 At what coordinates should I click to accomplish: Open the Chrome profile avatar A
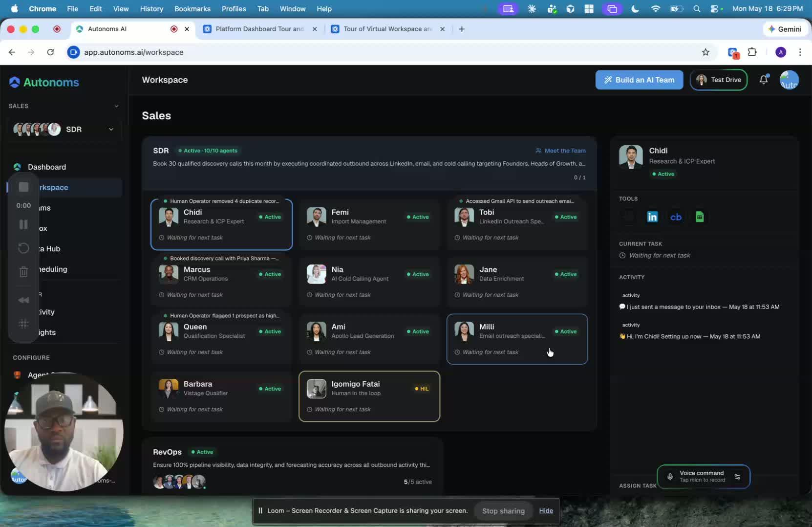[781, 52]
